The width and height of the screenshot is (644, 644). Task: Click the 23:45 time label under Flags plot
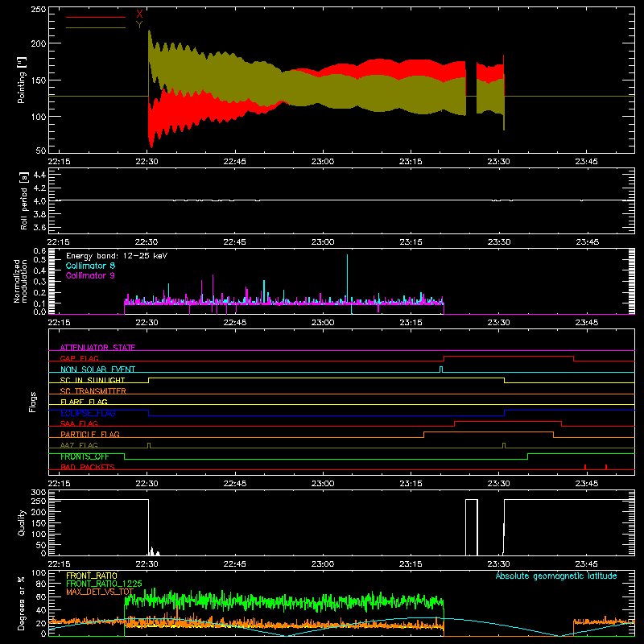(x=587, y=484)
